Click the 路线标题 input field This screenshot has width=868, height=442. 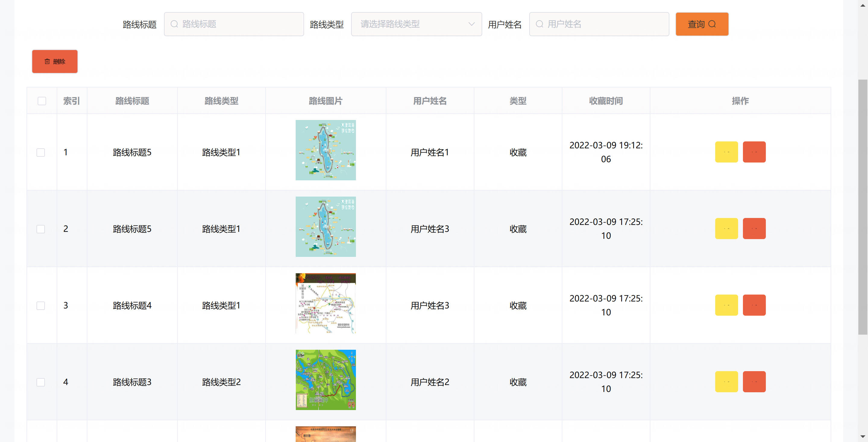click(234, 24)
